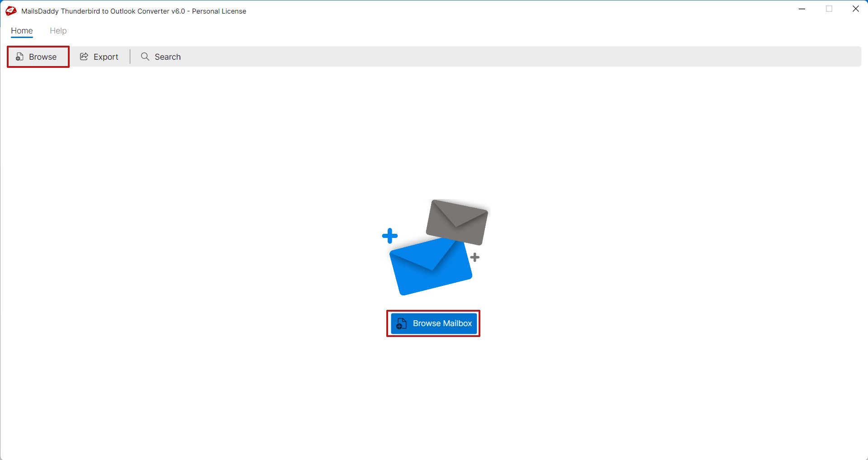Image resolution: width=868 pixels, height=460 pixels.
Task: Click the divider between Export and Search
Action: point(130,56)
